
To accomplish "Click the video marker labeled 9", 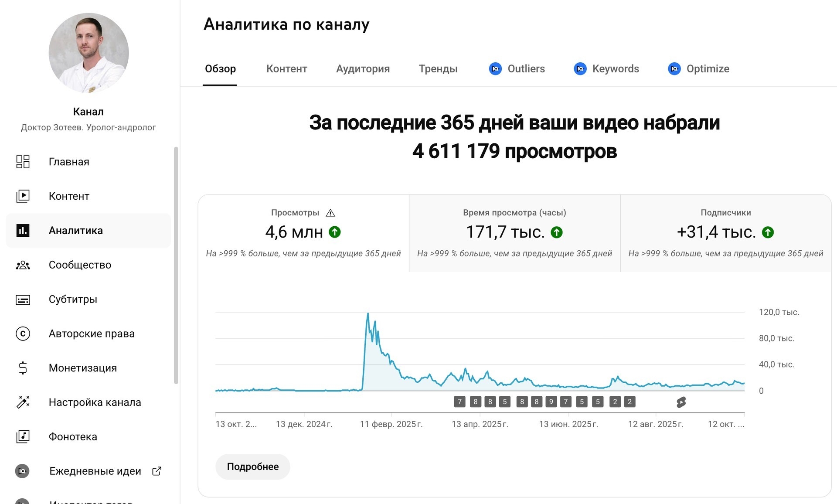I will 551,402.
